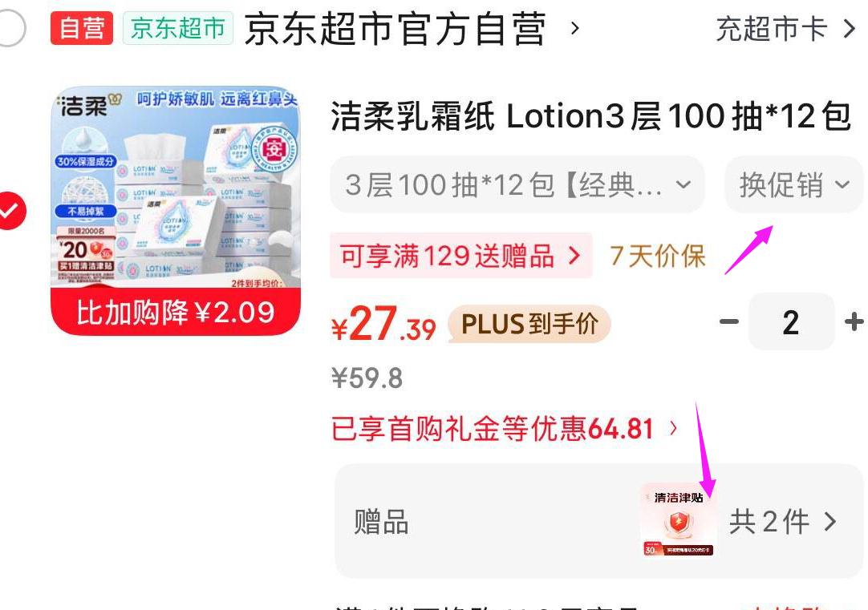The width and height of the screenshot is (868, 610).
Task: Click the 7天价保 price protection label
Action: pos(658,256)
